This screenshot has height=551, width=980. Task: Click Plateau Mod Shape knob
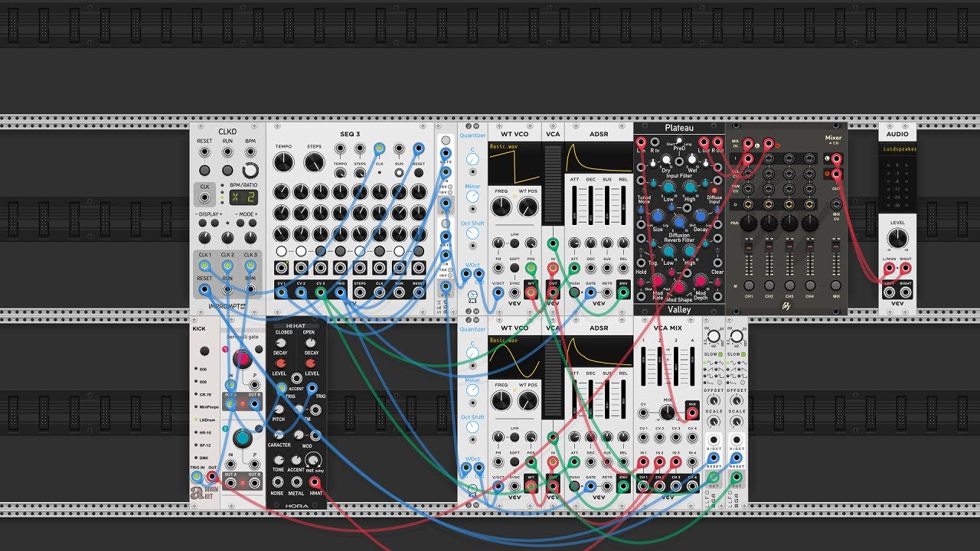(x=679, y=289)
